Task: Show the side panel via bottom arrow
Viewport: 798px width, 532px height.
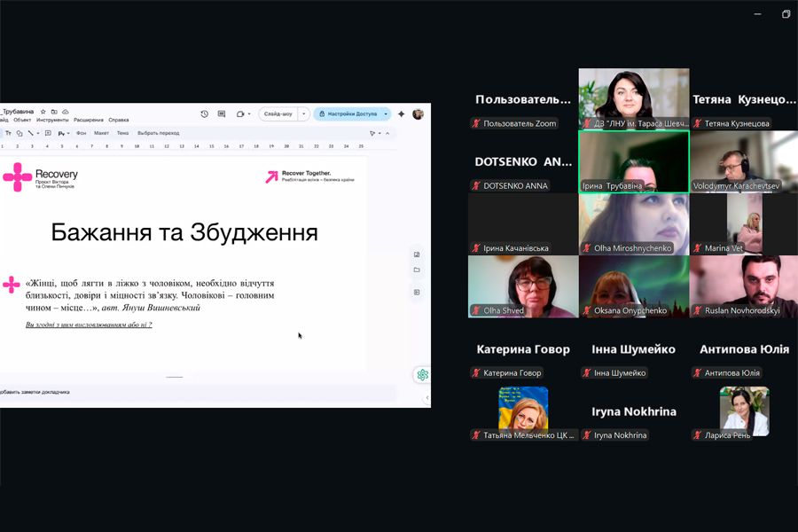Action: [427, 397]
